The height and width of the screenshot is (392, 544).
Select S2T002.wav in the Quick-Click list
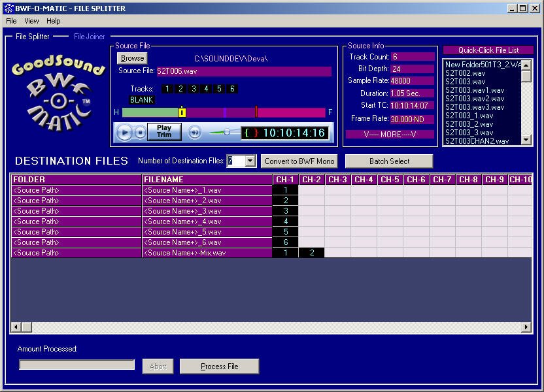(466, 73)
